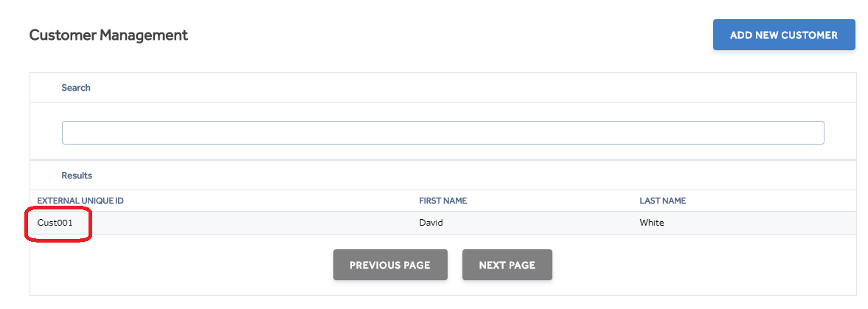
Task: Click the Customer Management page heading
Action: click(x=108, y=35)
